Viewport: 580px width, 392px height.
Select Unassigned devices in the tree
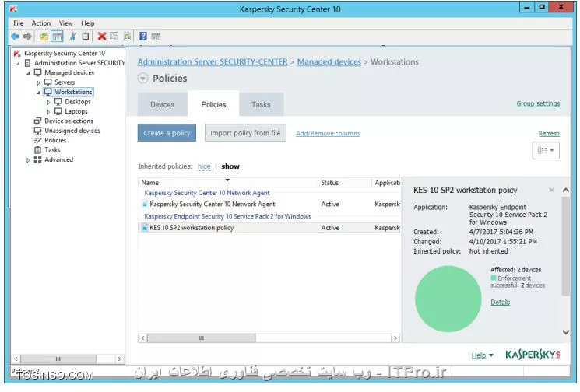coord(72,131)
